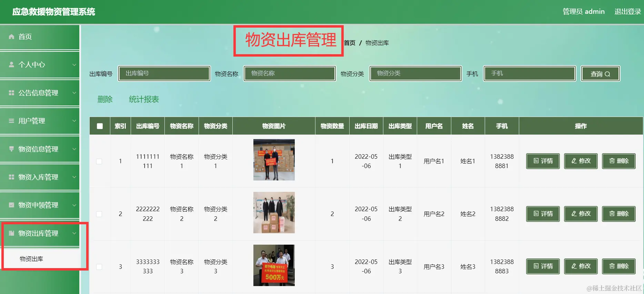Screen dimensions: 644x294
Task: Click the 索引 column header
Action: pos(120,126)
